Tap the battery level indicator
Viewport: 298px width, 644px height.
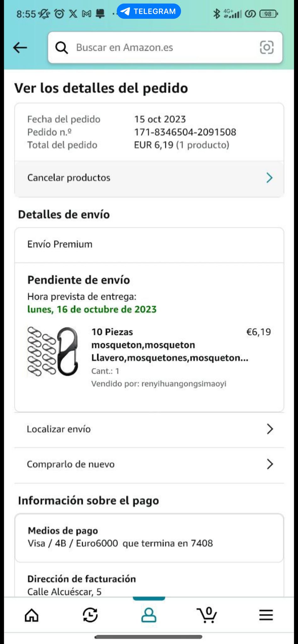268,14
